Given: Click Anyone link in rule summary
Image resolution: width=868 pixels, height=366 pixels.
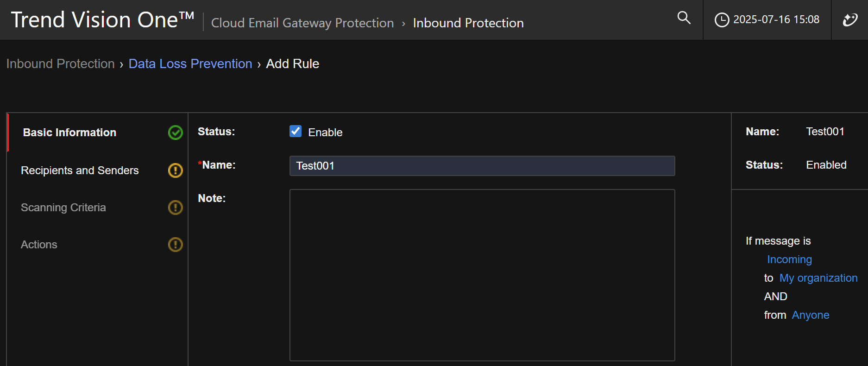Looking at the screenshot, I should (x=810, y=315).
